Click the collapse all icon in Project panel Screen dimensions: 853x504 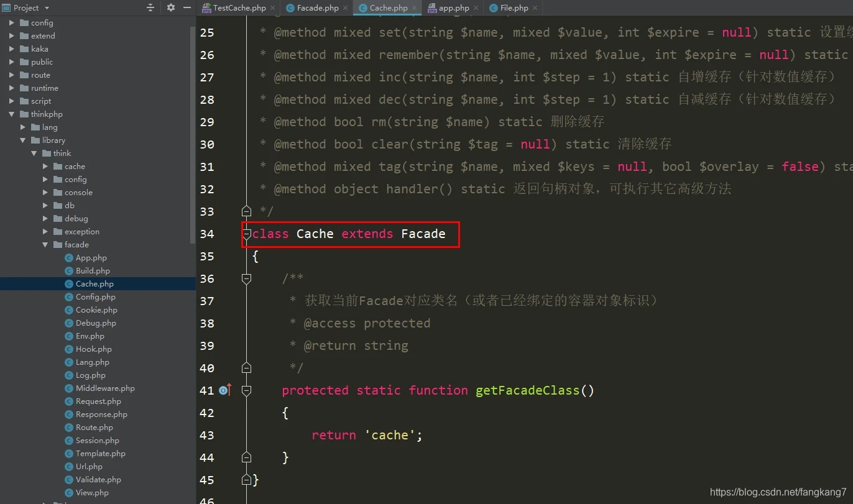pyautogui.click(x=150, y=7)
